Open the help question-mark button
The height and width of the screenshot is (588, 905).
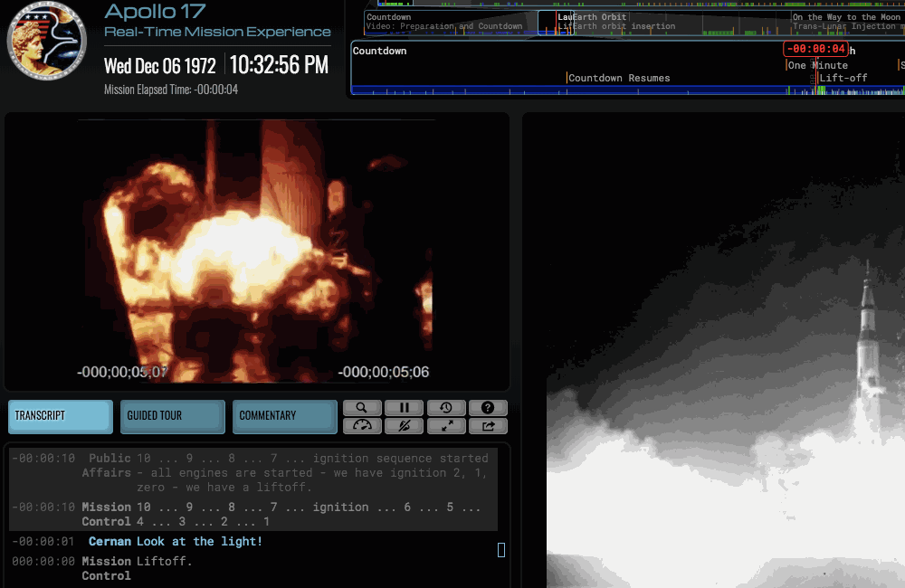(x=488, y=407)
